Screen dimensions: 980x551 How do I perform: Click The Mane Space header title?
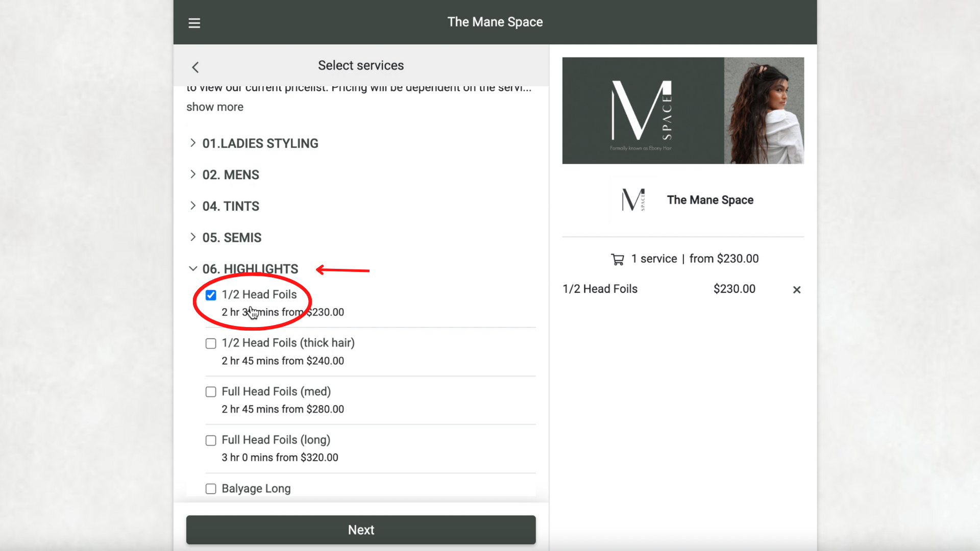click(495, 22)
